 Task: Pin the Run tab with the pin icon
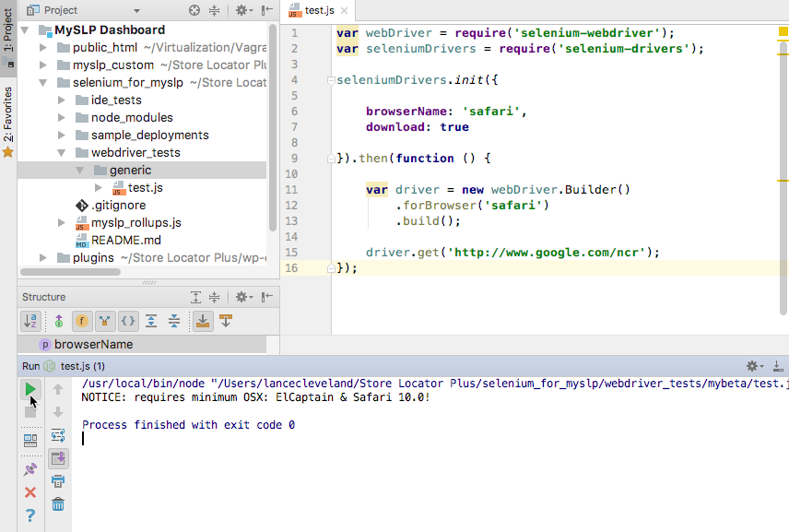(30, 467)
